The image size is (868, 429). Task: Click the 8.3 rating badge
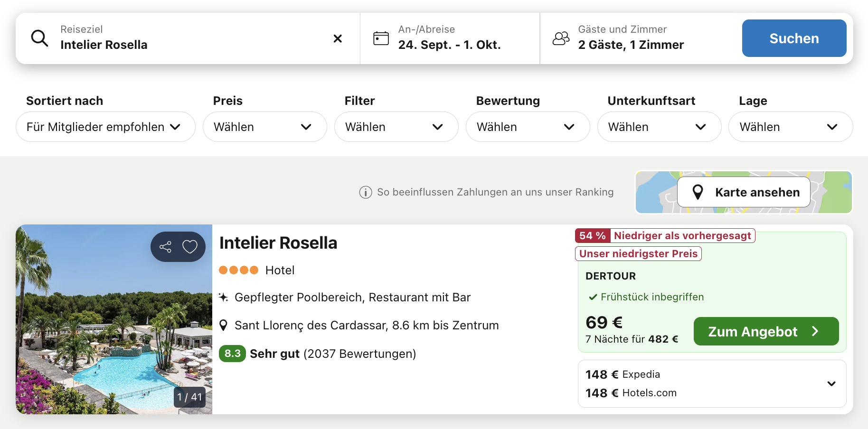point(232,354)
